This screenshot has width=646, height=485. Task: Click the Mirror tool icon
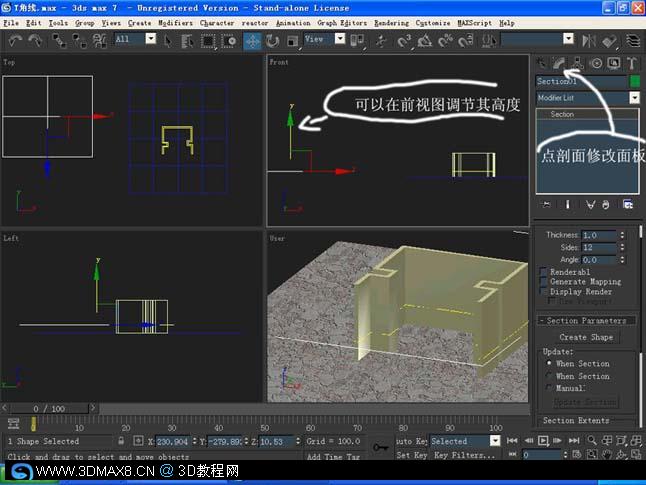coord(589,40)
